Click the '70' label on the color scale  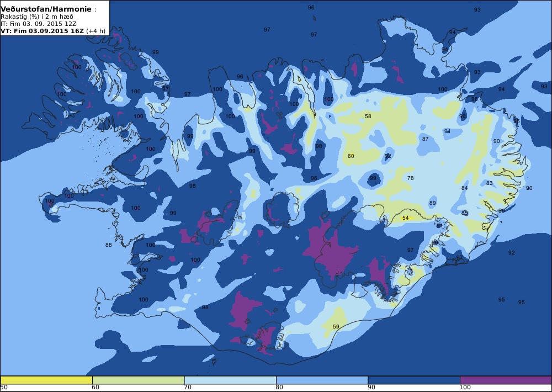[x=188, y=388]
